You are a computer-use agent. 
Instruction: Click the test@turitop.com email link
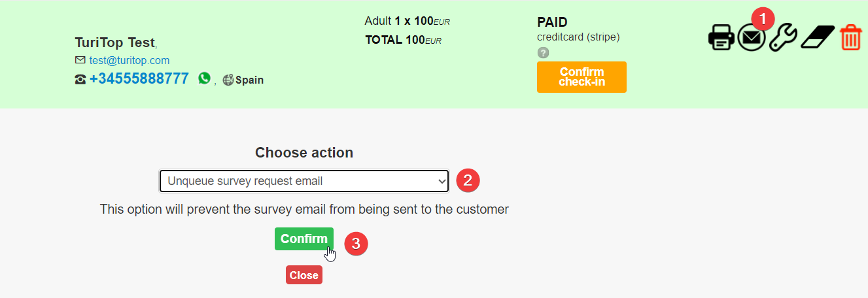click(x=130, y=60)
